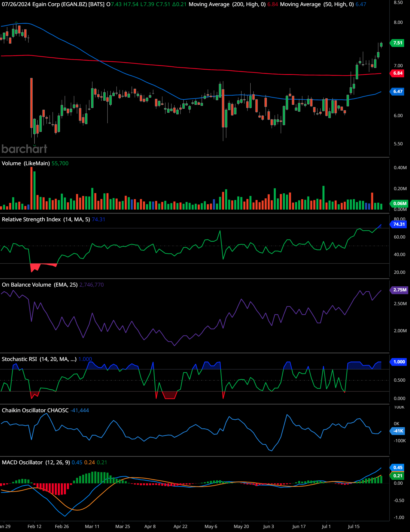Click the 2.50M OBV axis label
The width and height of the screenshot is (410, 532).
tap(400, 304)
